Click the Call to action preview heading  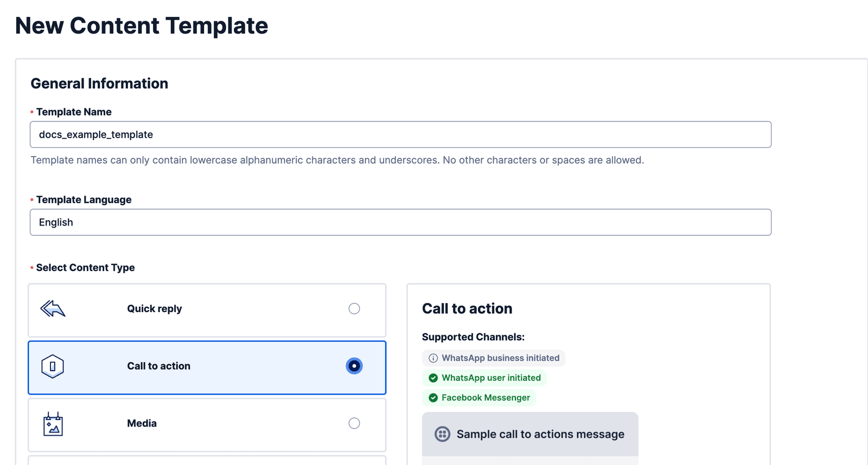tap(467, 309)
